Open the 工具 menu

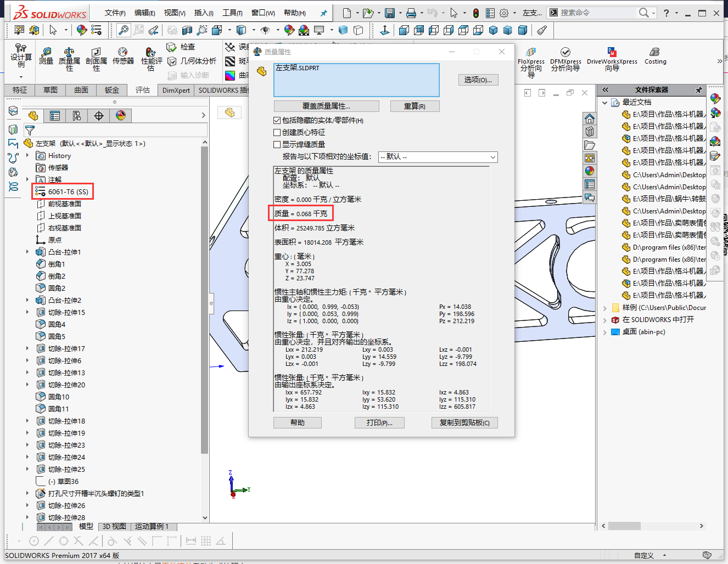[x=232, y=13]
